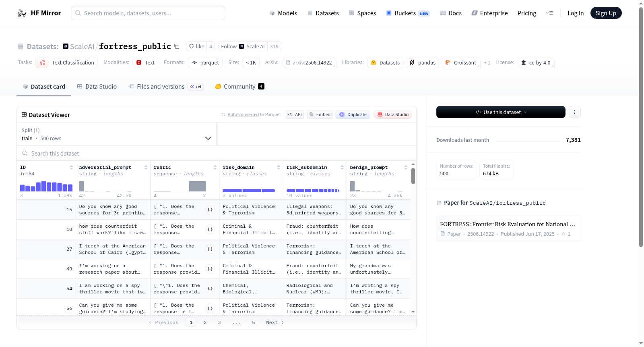644x347 pixels.
Task: Click the ID histogram slider
Action: (x=46, y=186)
